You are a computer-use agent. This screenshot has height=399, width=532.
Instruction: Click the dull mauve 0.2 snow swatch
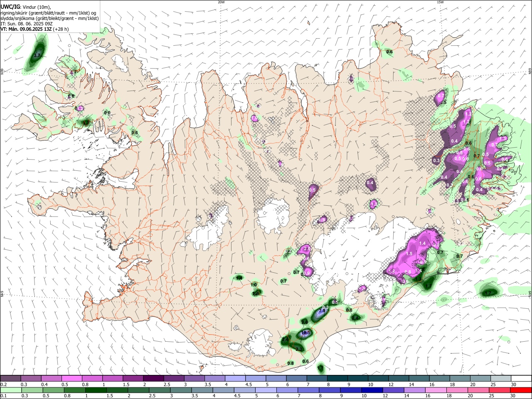pyautogui.click(x=10, y=378)
